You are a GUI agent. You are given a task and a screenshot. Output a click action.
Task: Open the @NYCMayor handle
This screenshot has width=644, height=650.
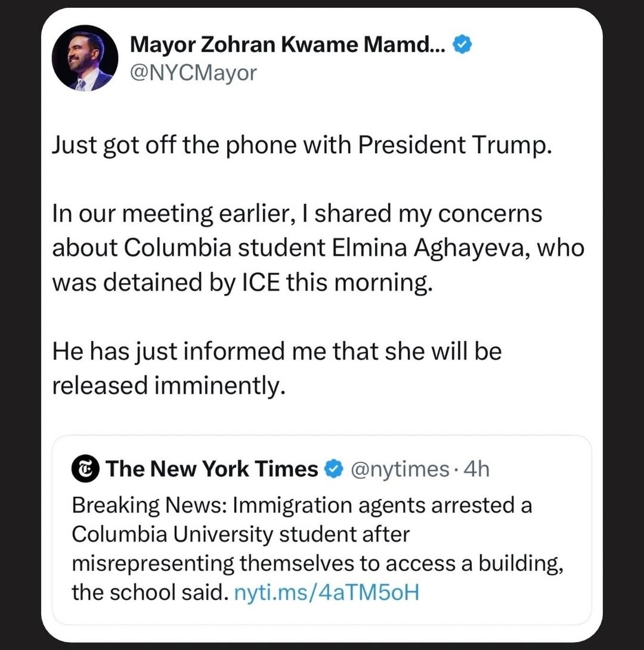pyautogui.click(x=193, y=73)
